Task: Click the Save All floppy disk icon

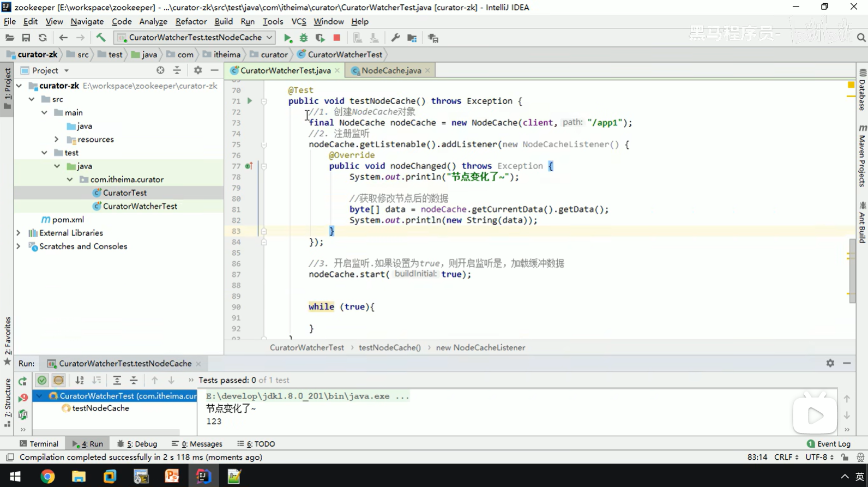Action: [26, 38]
